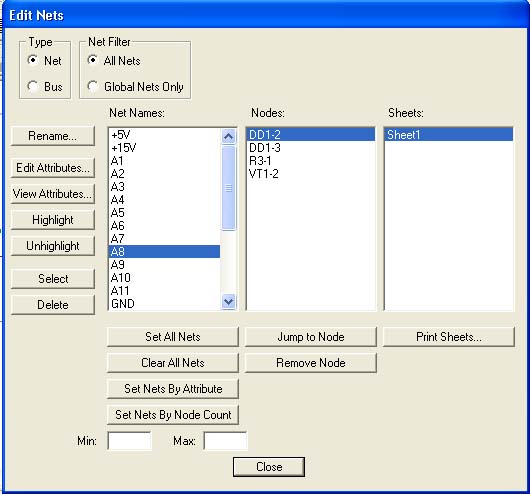Click scroll-down arrow of Net Names list
The height and width of the screenshot is (494, 530).
coord(228,301)
